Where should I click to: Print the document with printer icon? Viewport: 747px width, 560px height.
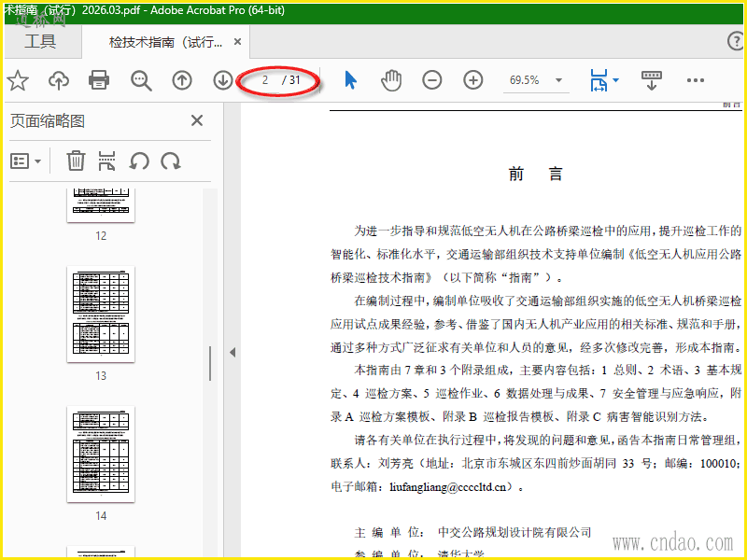pos(99,80)
